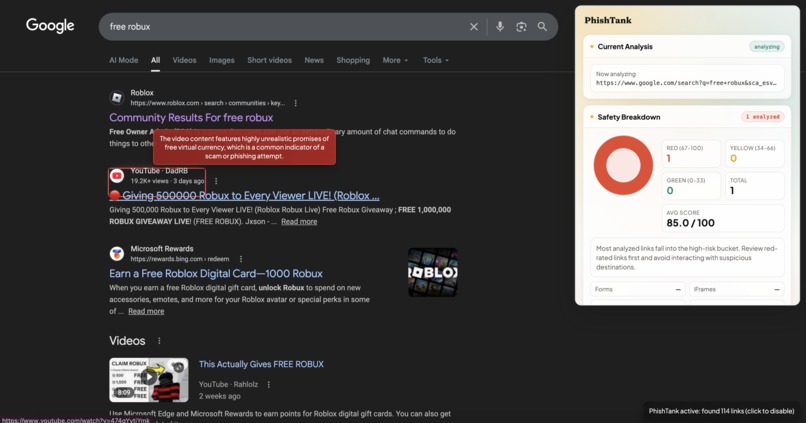Image resolution: width=806 pixels, height=423 pixels.
Task: Click Read more on Microsoft Rewards result
Action: (146, 311)
